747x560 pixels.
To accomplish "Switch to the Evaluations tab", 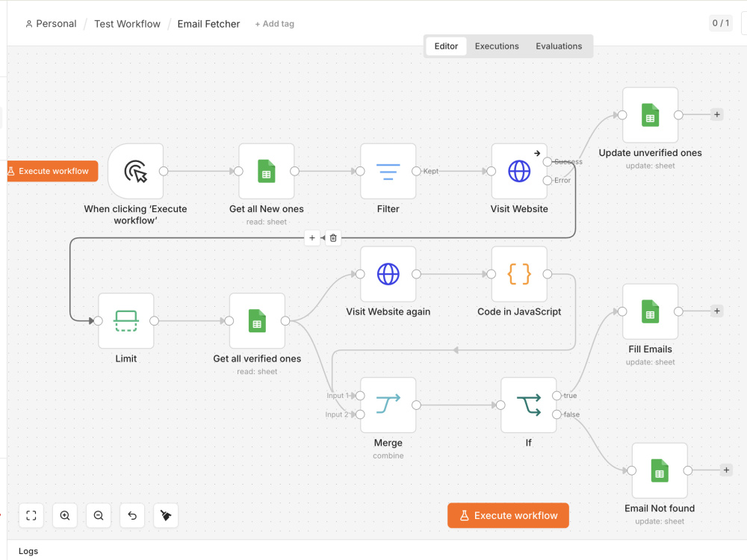I will pyautogui.click(x=559, y=46).
